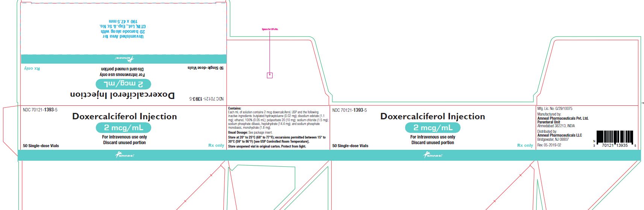The height and width of the screenshot is (210, 644).
Task: Click the Space for UPs No. label
Action: (270, 29)
